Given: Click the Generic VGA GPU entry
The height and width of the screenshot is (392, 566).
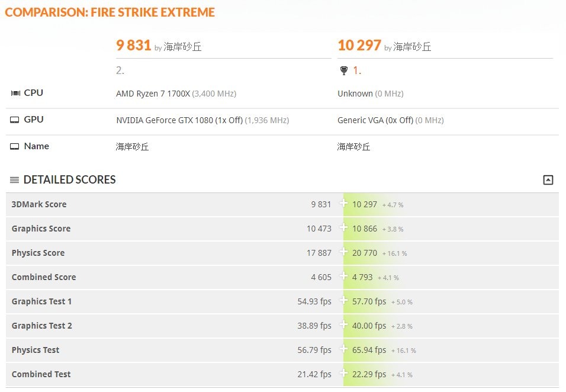Looking at the screenshot, I should pos(375,120).
